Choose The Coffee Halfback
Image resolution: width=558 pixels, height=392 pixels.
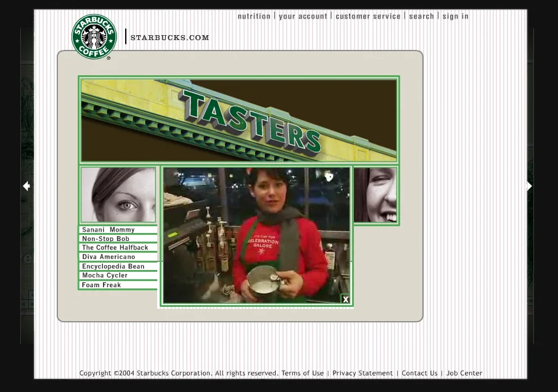(118, 248)
